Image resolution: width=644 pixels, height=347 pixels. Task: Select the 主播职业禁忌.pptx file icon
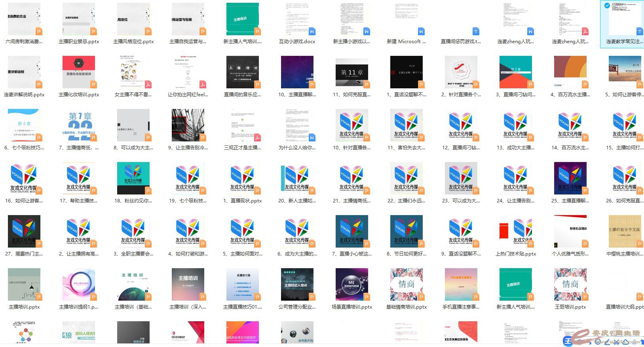click(x=79, y=19)
